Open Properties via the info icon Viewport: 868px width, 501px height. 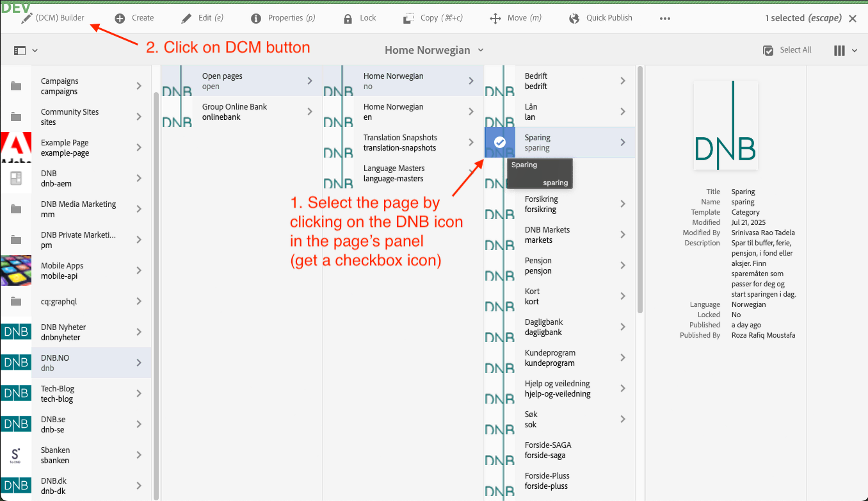pyautogui.click(x=256, y=19)
